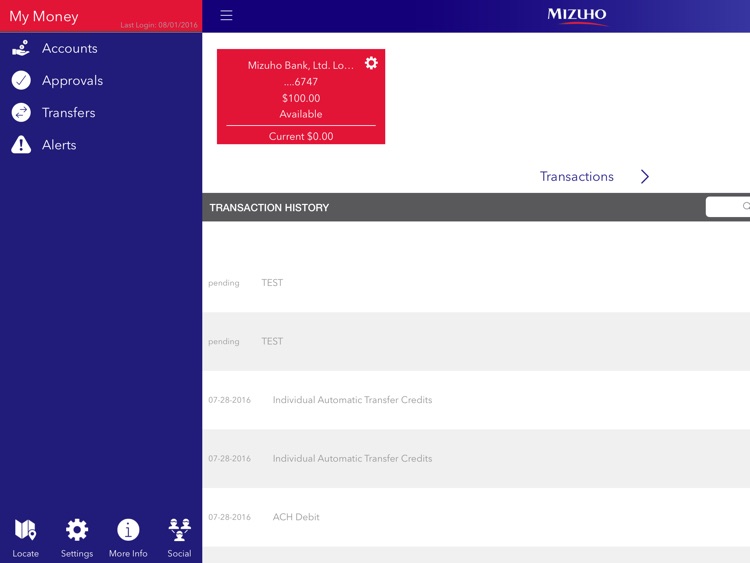
Task: Click the Mizuho logo in header
Action: pyautogui.click(x=577, y=16)
